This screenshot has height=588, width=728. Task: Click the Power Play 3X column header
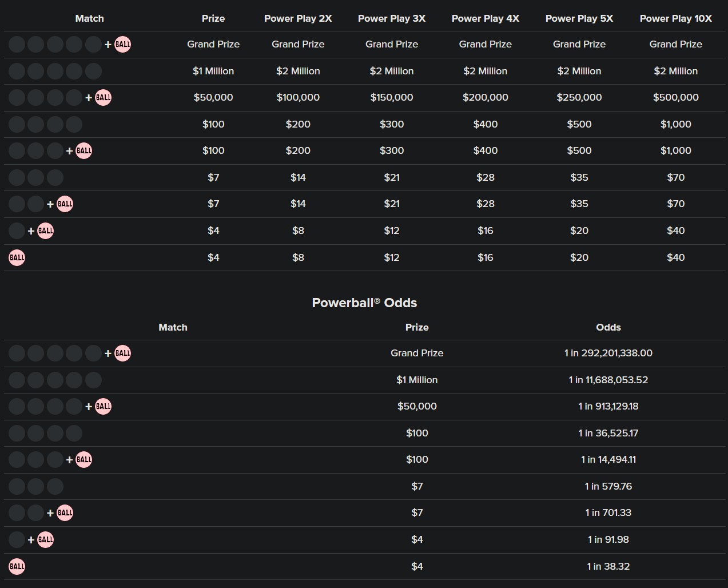(x=392, y=18)
